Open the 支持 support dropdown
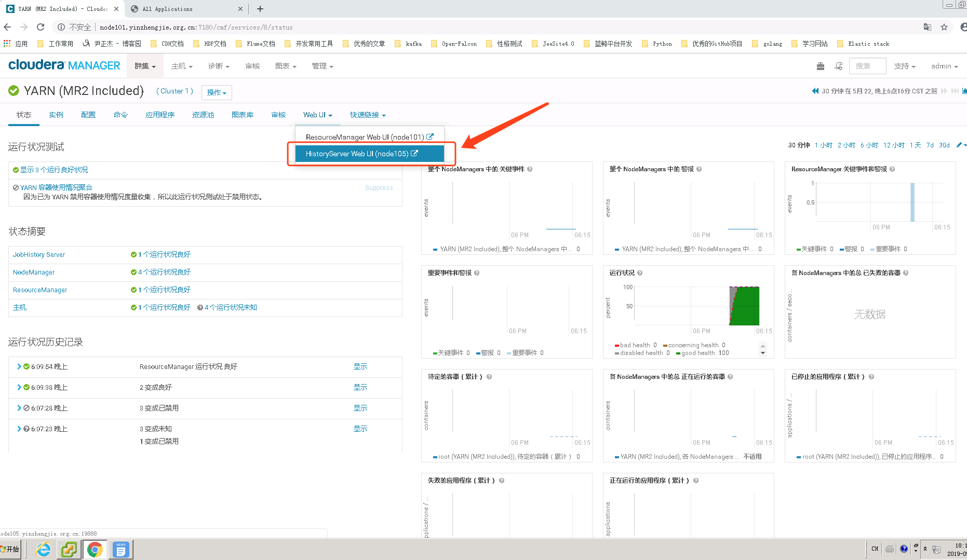Screen dimensions: 967x560 pyautogui.click(x=905, y=66)
